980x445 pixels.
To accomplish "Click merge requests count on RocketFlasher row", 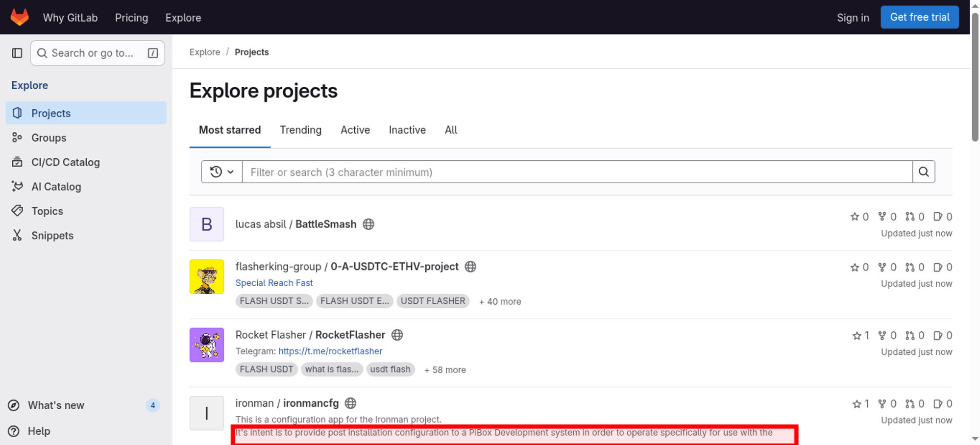I will click(x=915, y=336).
